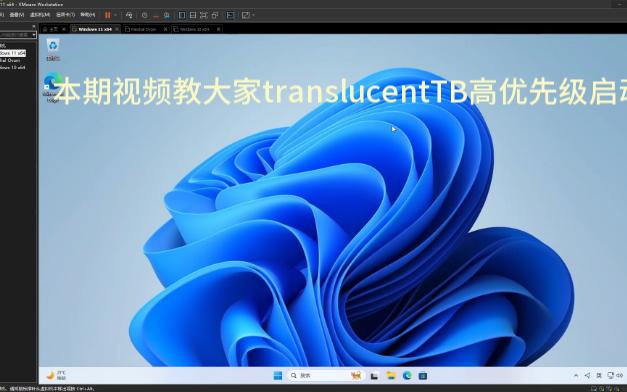
Task: Open the library search dropdown arrow
Action: pyautogui.click(x=34, y=35)
